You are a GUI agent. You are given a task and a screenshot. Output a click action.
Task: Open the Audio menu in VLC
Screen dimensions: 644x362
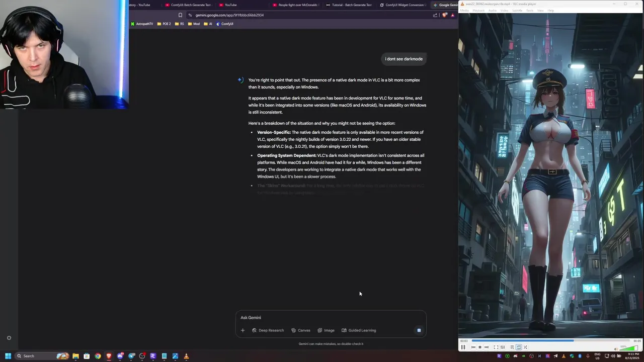[x=493, y=11]
